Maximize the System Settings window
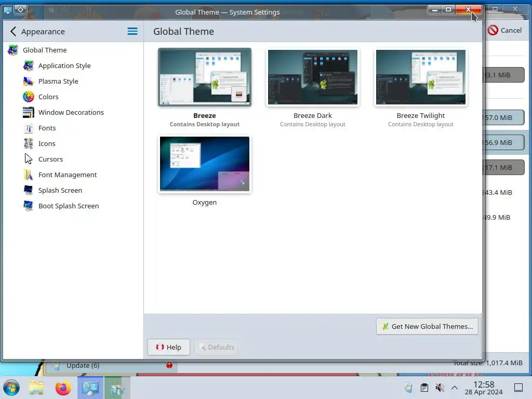The height and width of the screenshot is (399, 532). 448,9
